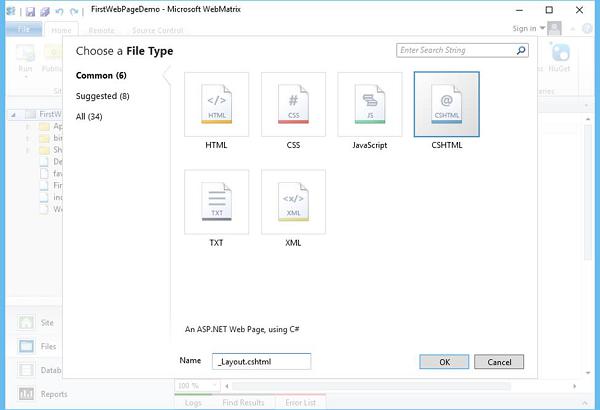Confirm with the OK button
Screen dimensions: 600x410
[x=444, y=362]
